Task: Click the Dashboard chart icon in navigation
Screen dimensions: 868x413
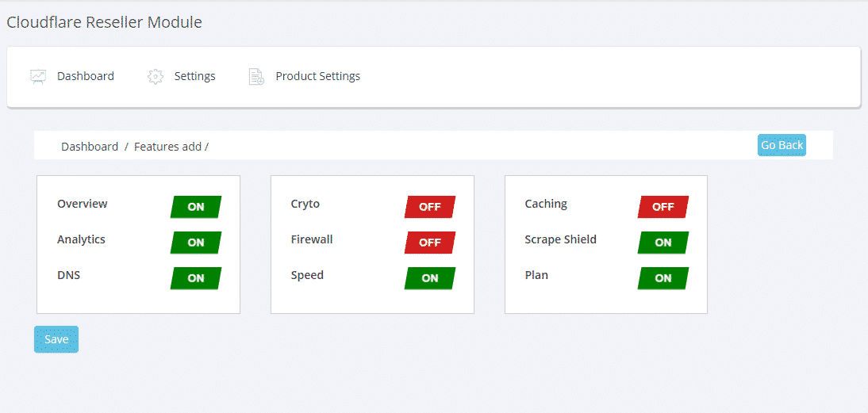Action: pyautogui.click(x=38, y=77)
